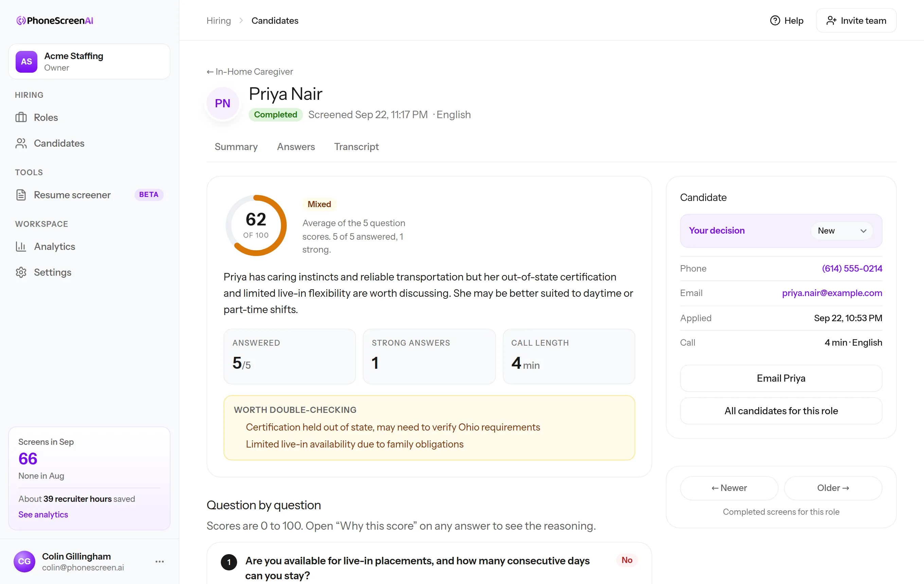The image size is (924, 584).
Task: Open the Your decision dropdown showing New
Action: [x=841, y=231]
